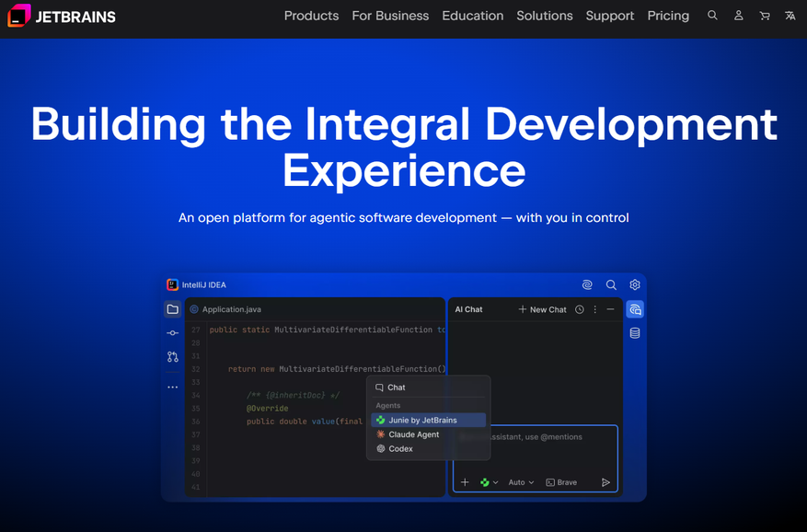Click "return new MultivariateDifferentiableFunction()" code line
The width and height of the screenshot is (807, 532).
pyautogui.click(x=337, y=369)
